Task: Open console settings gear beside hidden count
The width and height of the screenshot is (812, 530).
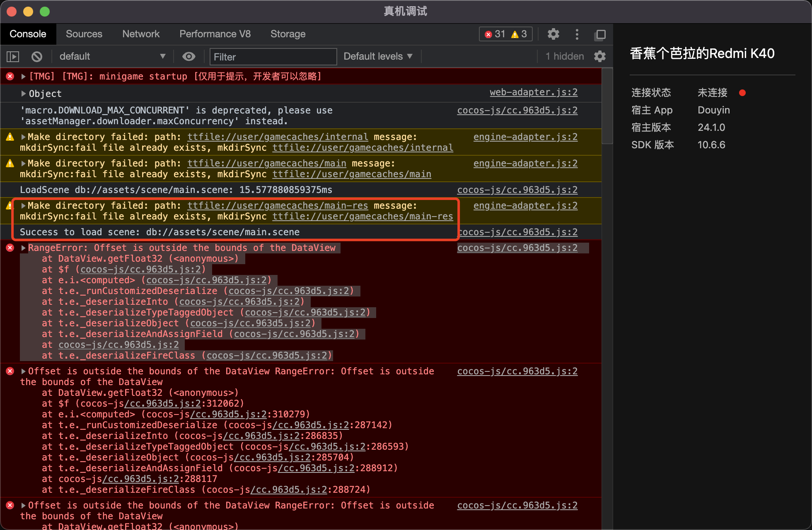Action: pyautogui.click(x=599, y=56)
